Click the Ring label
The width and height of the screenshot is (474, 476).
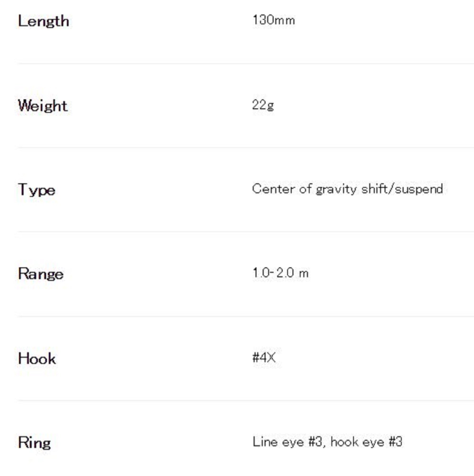click(35, 443)
